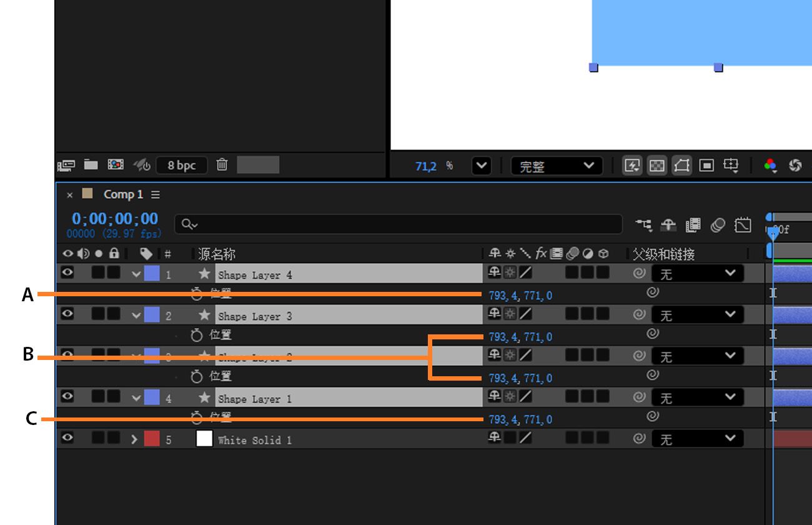Screen dimensions: 812x525
Task: Toggle the transparency grid icon
Action: 656,166
